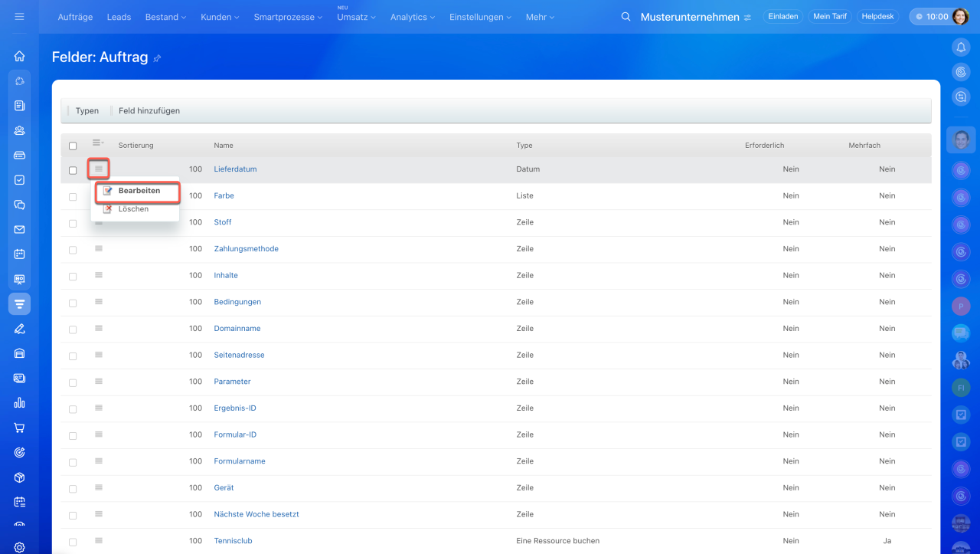Viewport: 980px width, 554px height.
Task: Click the user avatar at top right
Action: 960,17
